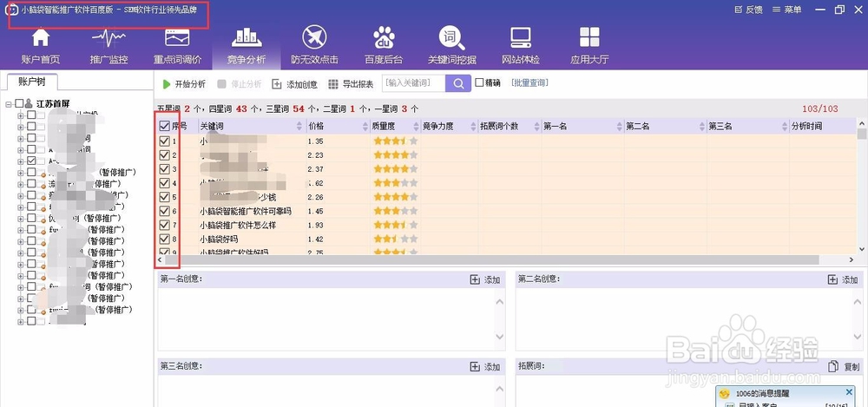Screen dimensions: 868x407
Task: Uncheck the row 1 checkbox
Action: 164,141
